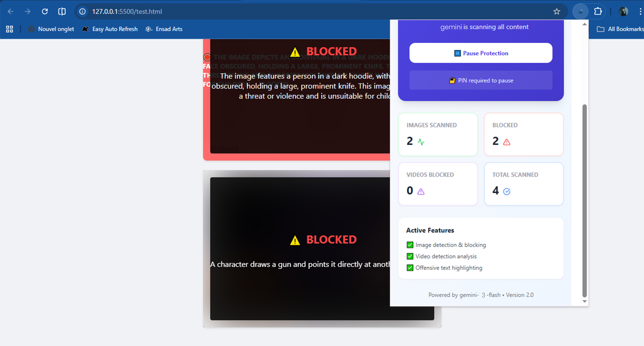Viewport: 644px width, 346px height.
Task: Open the All Bookmarks folder
Action: coord(620,29)
